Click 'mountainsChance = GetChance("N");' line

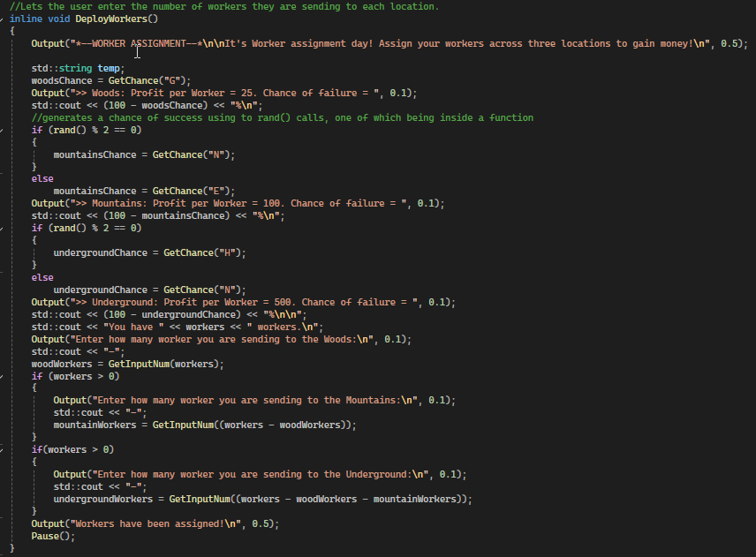(144, 154)
